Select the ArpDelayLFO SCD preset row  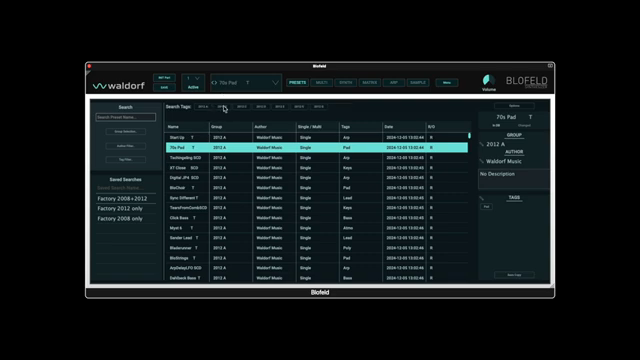tap(317, 268)
